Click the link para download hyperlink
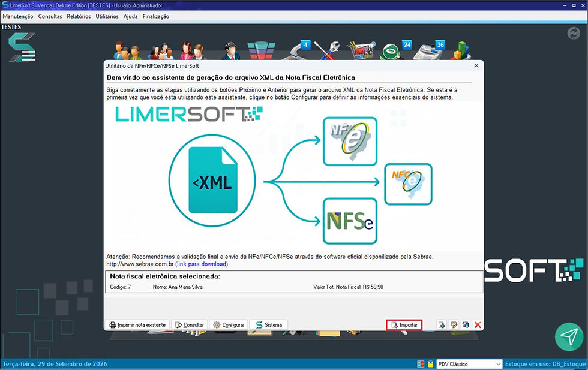Viewport: 588px width, 370px height. (202, 264)
